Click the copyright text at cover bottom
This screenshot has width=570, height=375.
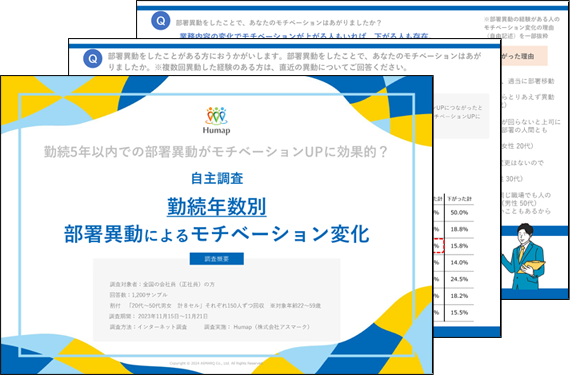click(x=216, y=363)
